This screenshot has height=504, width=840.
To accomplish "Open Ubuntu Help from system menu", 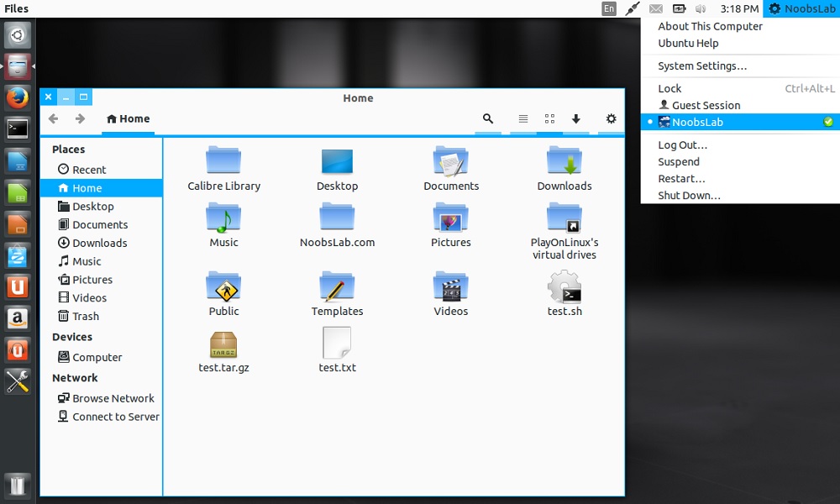I will 740,44.
